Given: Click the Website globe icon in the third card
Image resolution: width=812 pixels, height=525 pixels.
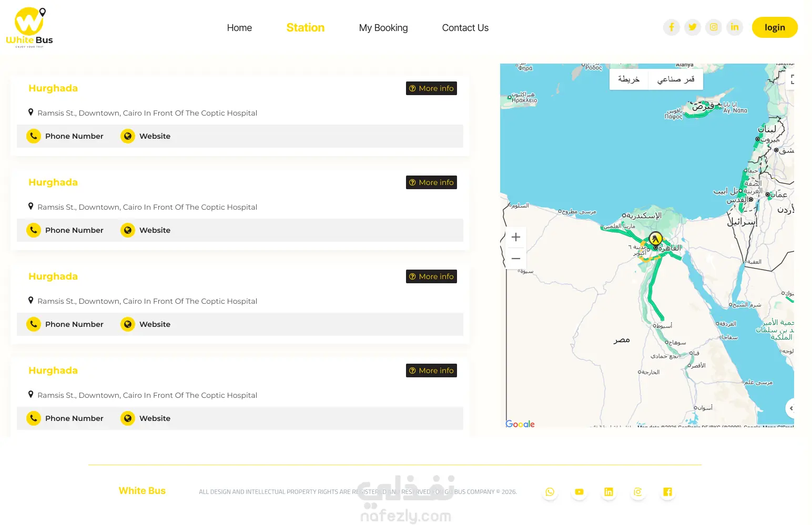Looking at the screenshot, I should coord(128,324).
